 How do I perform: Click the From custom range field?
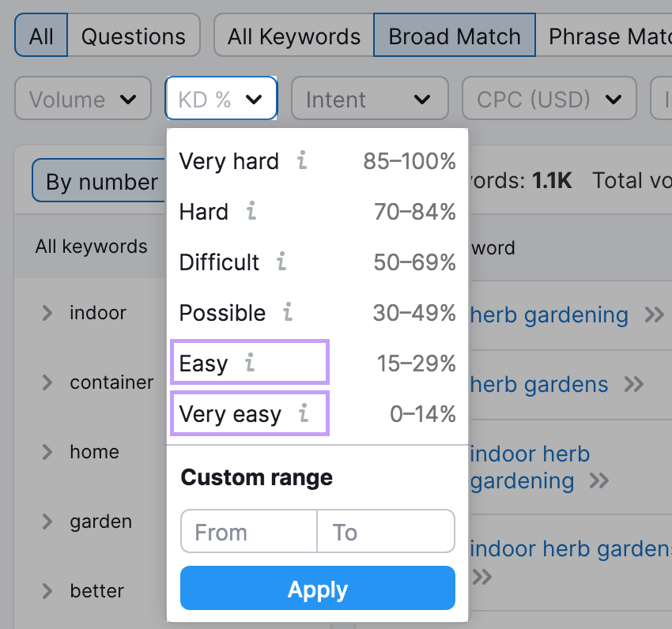tap(248, 531)
